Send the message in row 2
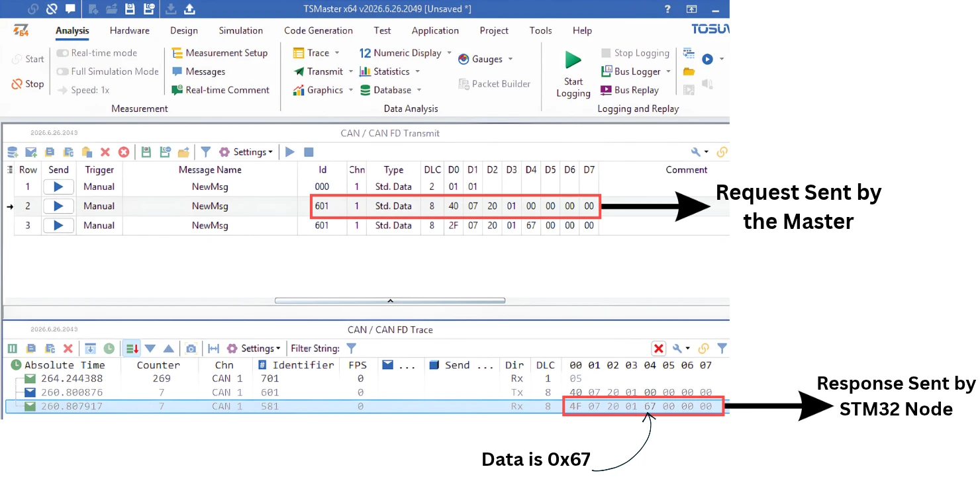The height and width of the screenshot is (479, 980). [x=58, y=206]
